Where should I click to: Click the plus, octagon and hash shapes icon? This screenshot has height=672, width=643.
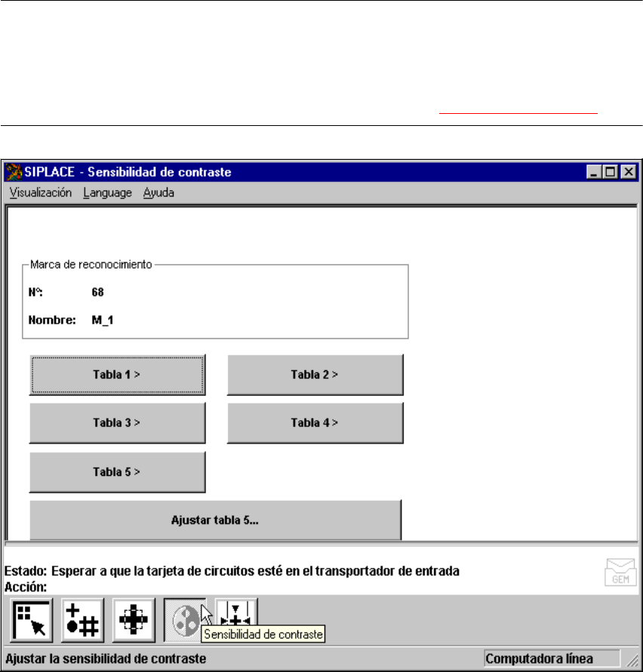point(82,620)
